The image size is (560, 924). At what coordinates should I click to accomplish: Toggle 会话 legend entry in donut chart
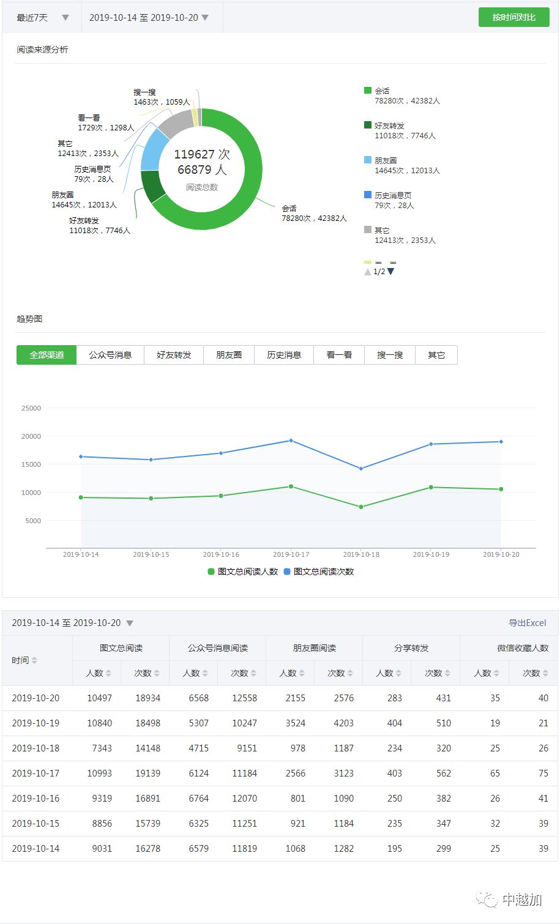[x=402, y=95]
